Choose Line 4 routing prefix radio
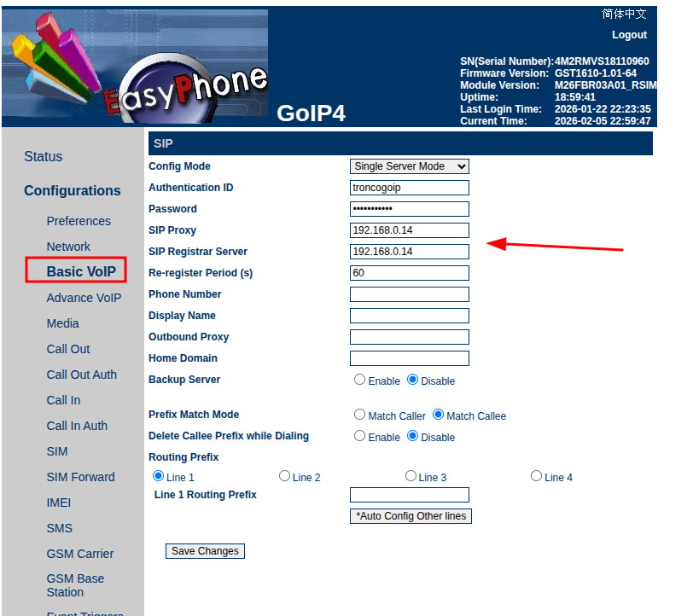 (537, 476)
